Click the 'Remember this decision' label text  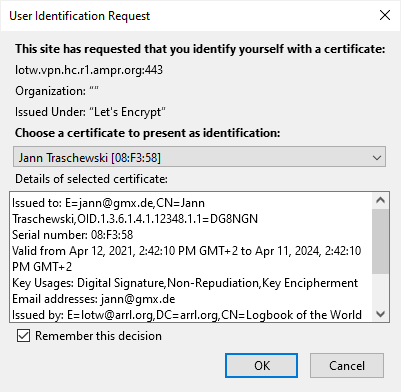98,336
